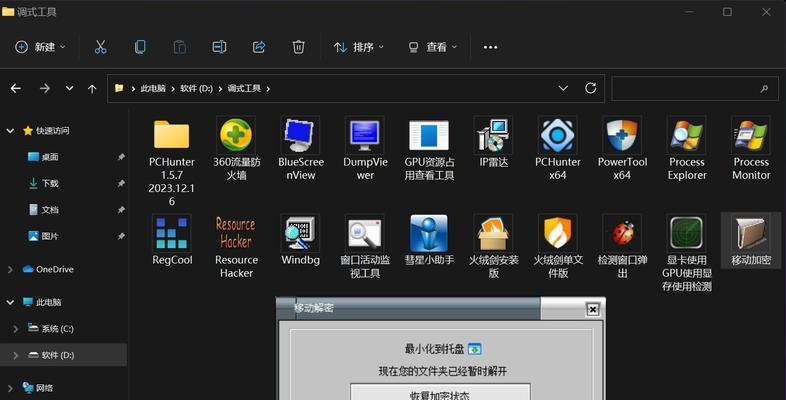The width and height of the screenshot is (786, 400).
Task: Open 下载 in the sidebar
Action: 50,183
